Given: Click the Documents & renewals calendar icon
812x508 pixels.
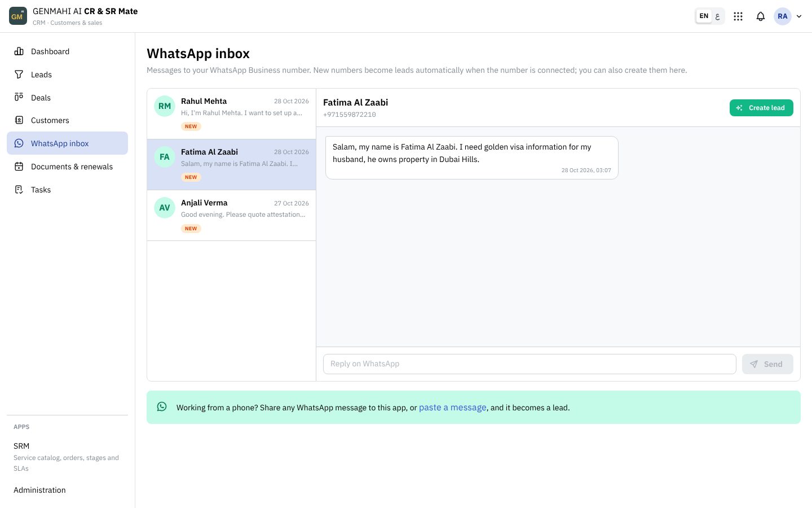Looking at the screenshot, I should (x=19, y=167).
